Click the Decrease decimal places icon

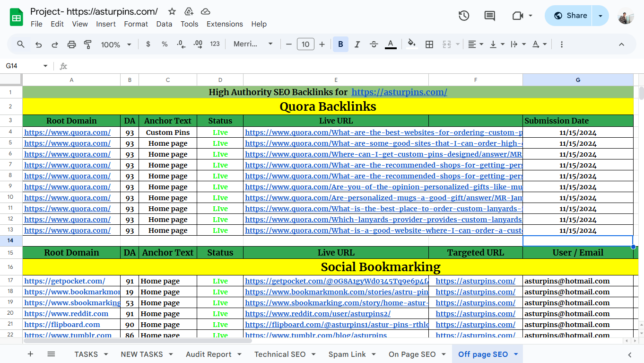[x=180, y=44]
